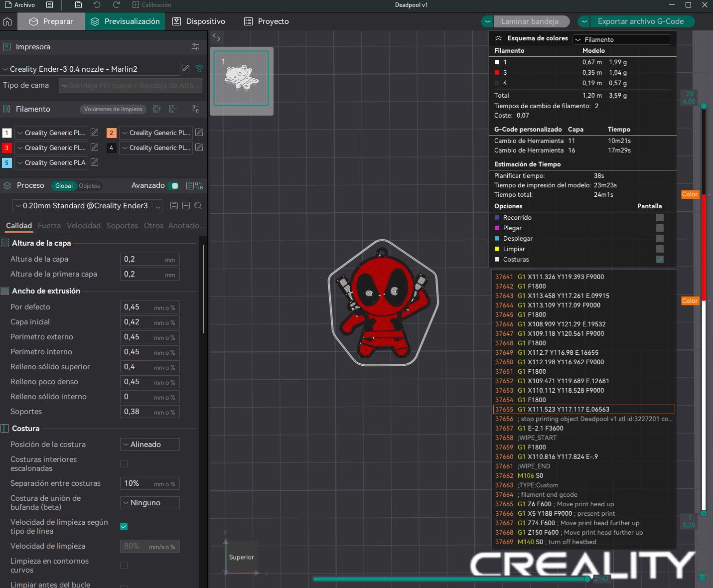Viewport: 713px width, 588px height.
Task: Open Volúmenes de limpieza settings
Action: 113,109
